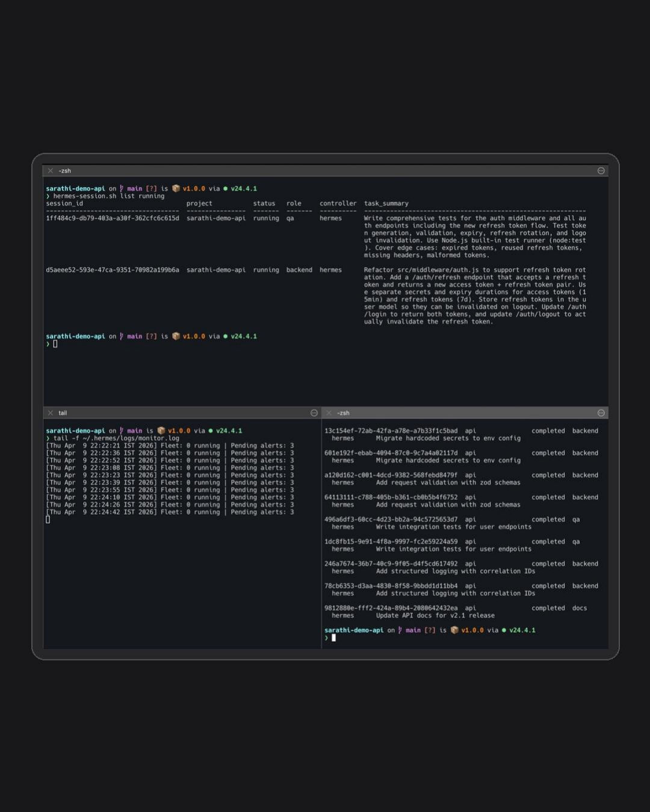Select session id starting 9812880e

(x=391, y=608)
